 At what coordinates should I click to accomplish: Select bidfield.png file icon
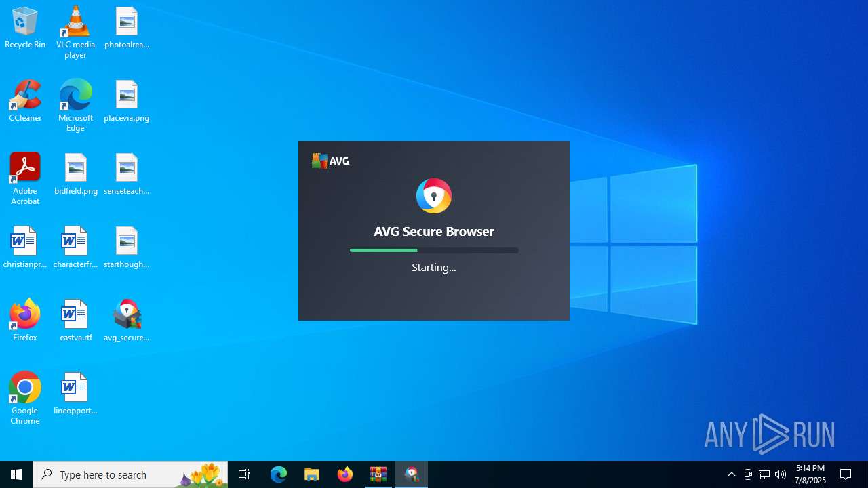click(x=75, y=175)
